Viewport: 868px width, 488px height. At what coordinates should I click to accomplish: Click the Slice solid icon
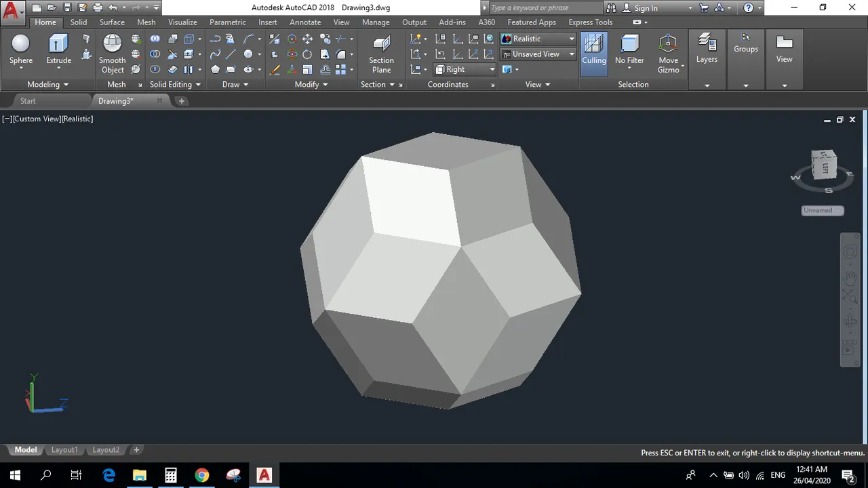172,54
